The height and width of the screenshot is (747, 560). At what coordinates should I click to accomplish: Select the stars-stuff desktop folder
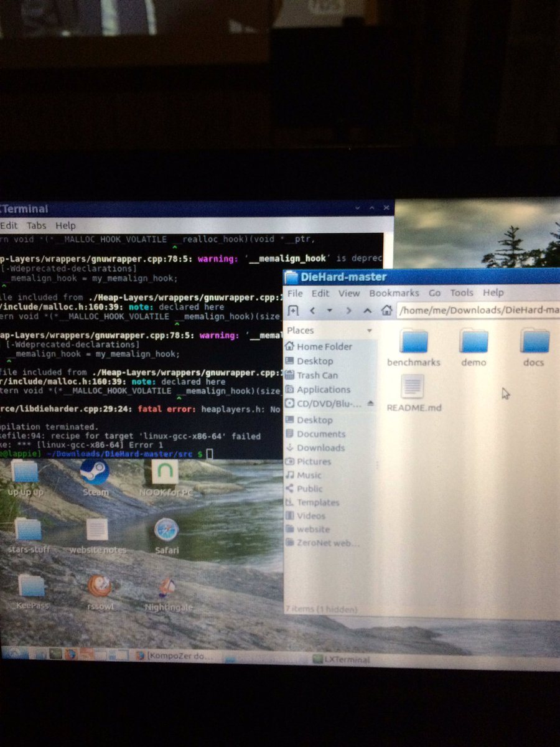[29, 536]
